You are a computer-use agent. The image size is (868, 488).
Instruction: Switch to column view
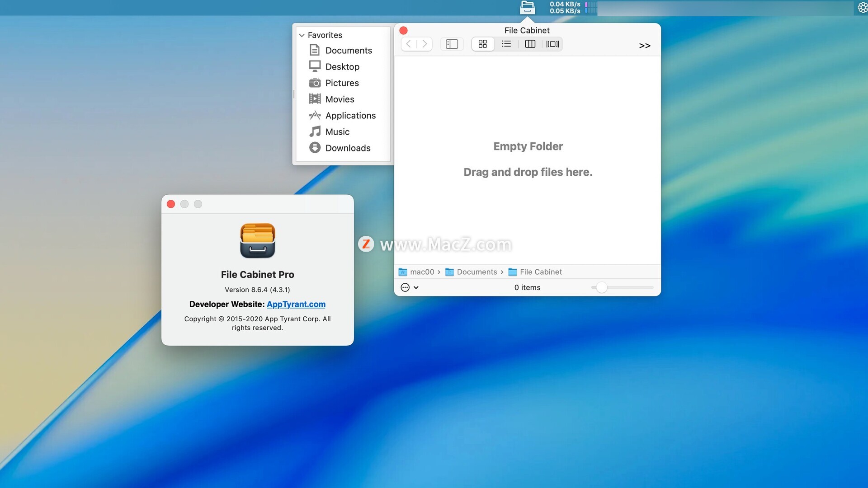[x=530, y=44]
